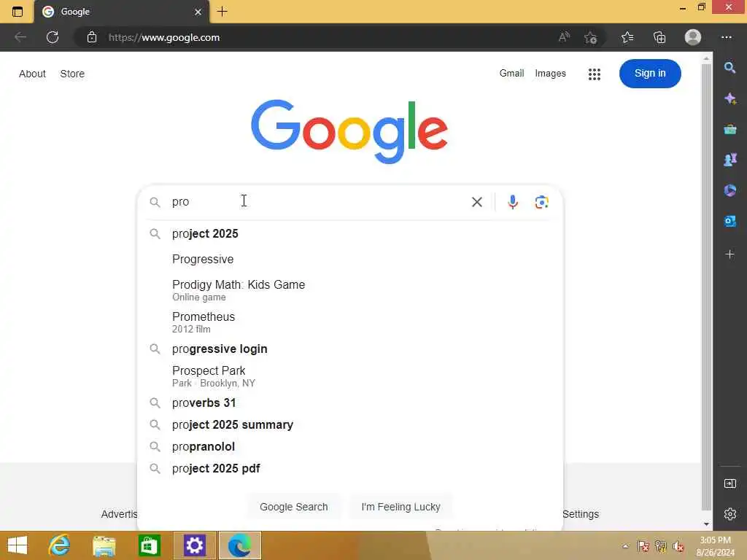Open the Outlook icon in Edge sidebar
Image resolution: width=747 pixels, height=560 pixels.
click(x=729, y=221)
